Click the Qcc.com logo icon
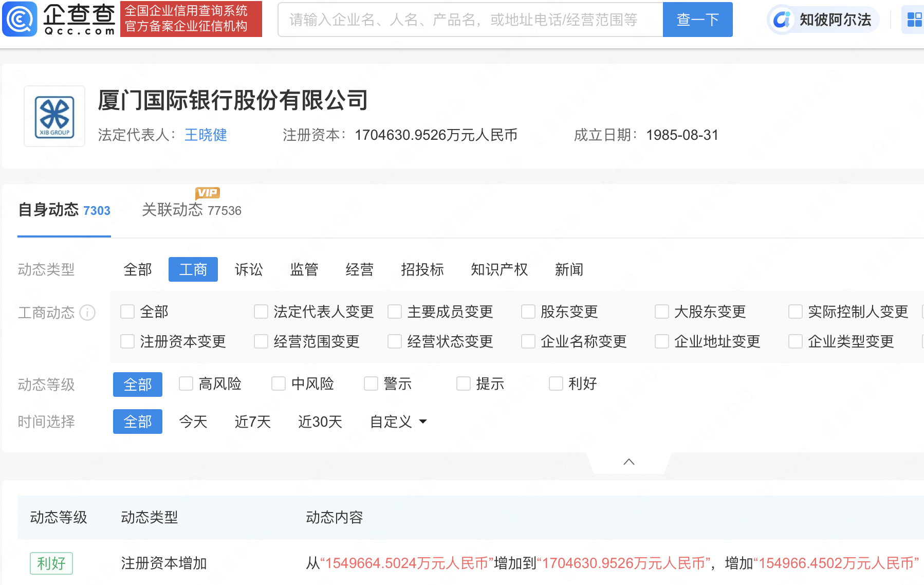This screenshot has width=924, height=585. (20, 19)
